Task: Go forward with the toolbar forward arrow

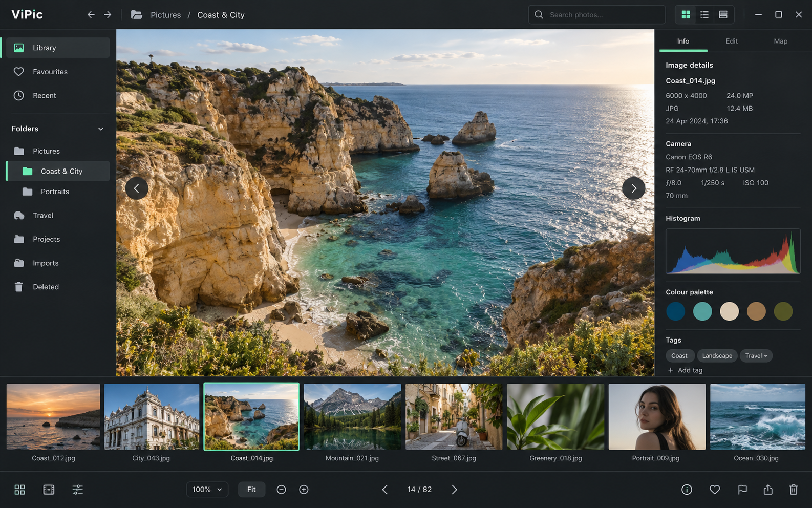Action: tap(108, 15)
